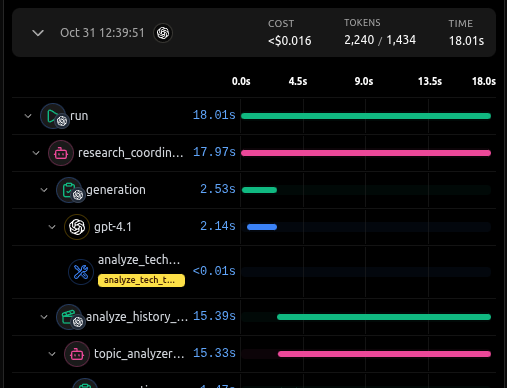This screenshot has height=388, width=507.
Task: Select the gpt-4.1 span label
Action: 113,227
